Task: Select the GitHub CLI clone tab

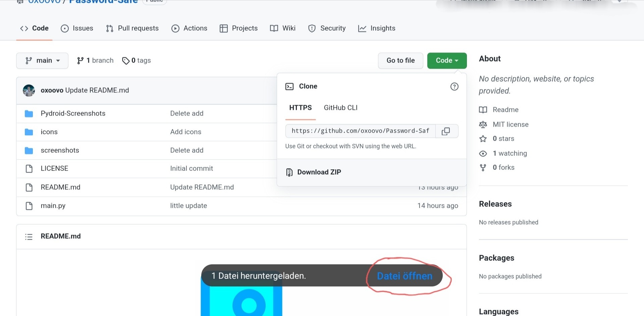Action: [341, 108]
